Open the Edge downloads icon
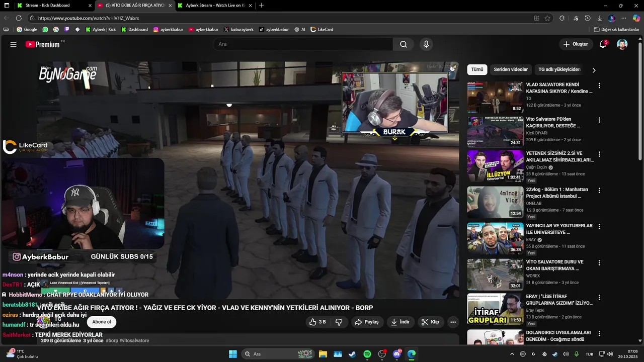The height and width of the screenshot is (362, 644). click(599, 18)
